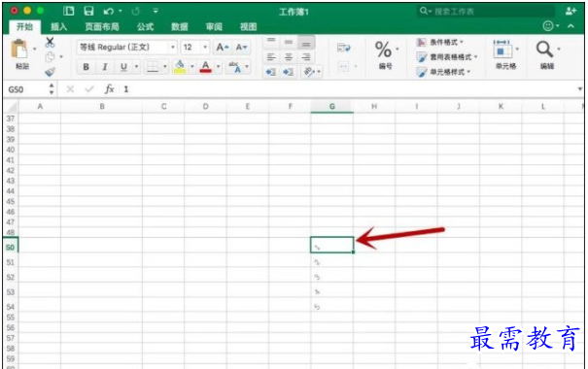Screen dimensions: 588x369
Task: Open borders dropdown arrow
Action: click(x=164, y=67)
